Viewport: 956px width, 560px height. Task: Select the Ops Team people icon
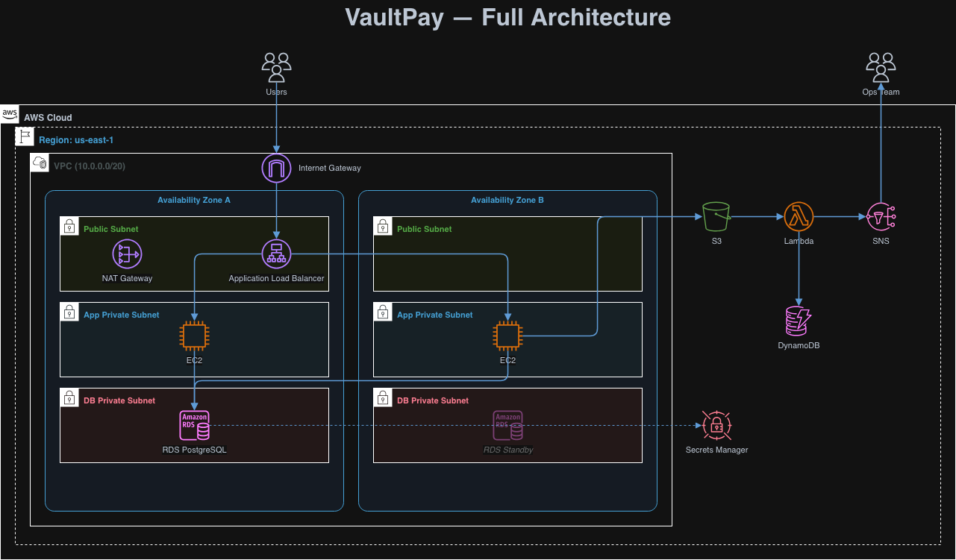click(881, 67)
